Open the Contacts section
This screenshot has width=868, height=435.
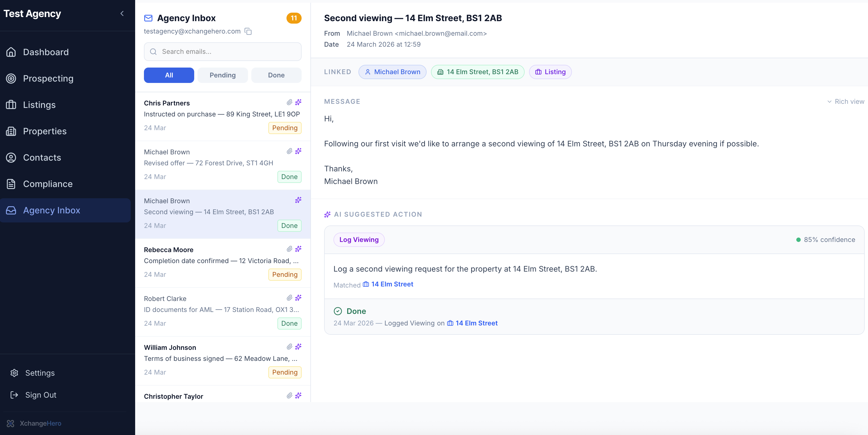point(42,157)
